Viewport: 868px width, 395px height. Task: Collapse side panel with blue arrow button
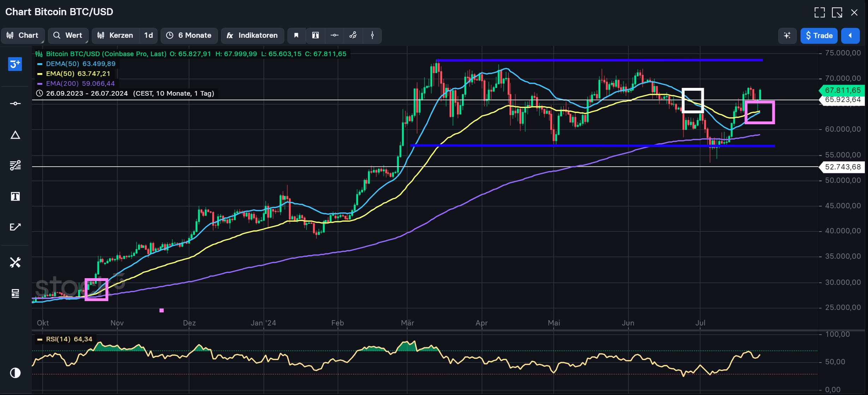pos(850,36)
